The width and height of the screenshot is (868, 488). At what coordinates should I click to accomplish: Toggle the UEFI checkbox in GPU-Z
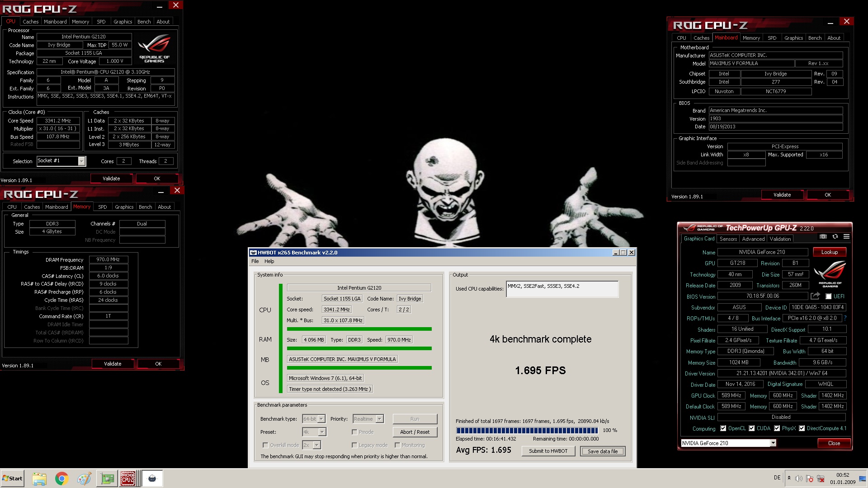point(828,296)
